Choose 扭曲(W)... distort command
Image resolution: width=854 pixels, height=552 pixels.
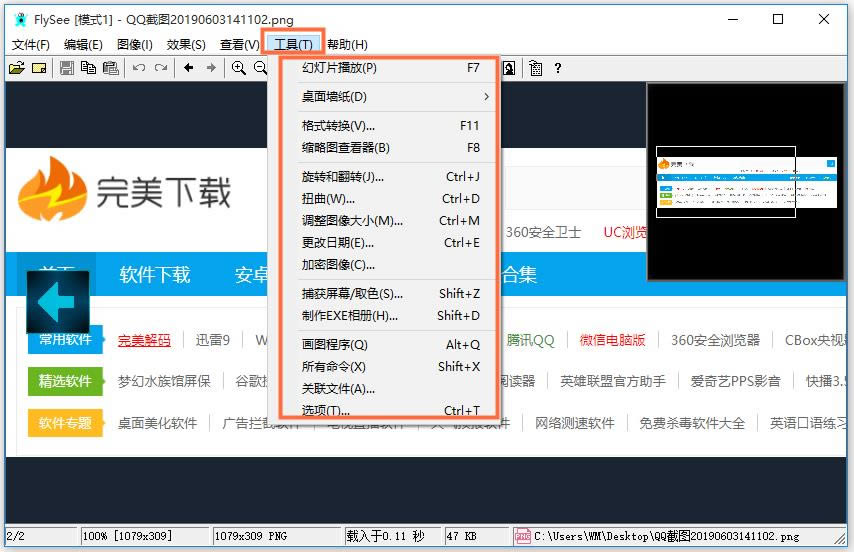389,199
